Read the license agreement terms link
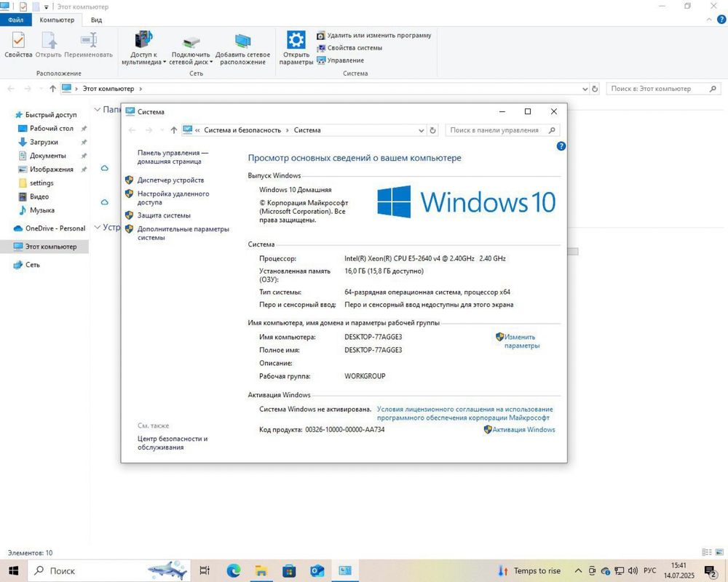This screenshot has height=582, width=728. click(x=464, y=413)
